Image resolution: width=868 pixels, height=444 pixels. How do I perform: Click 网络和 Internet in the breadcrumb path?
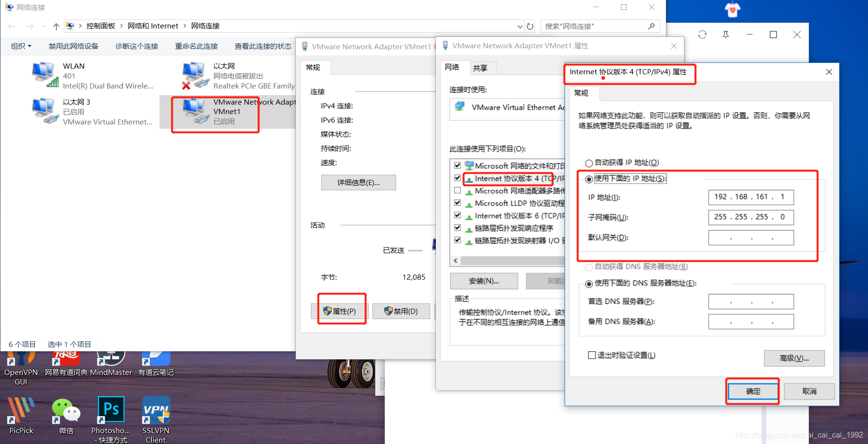pos(153,26)
